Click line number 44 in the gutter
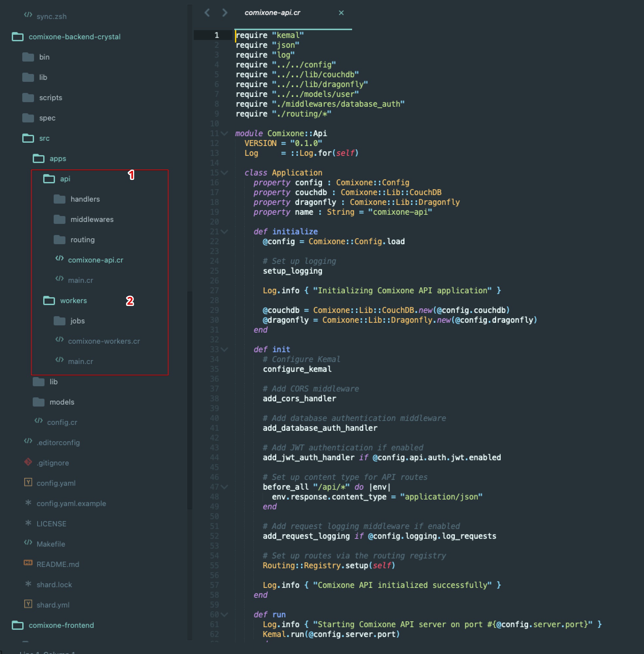The height and width of the screenshot is (654, 644). click(214, 458)
